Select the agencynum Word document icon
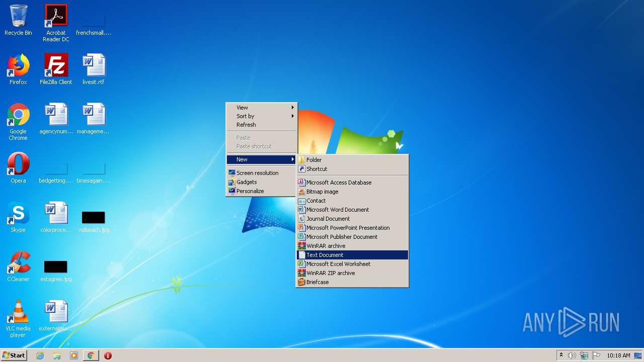Viewport: 644px width, 362px height. pyautogui.click(x=56, y=119)
